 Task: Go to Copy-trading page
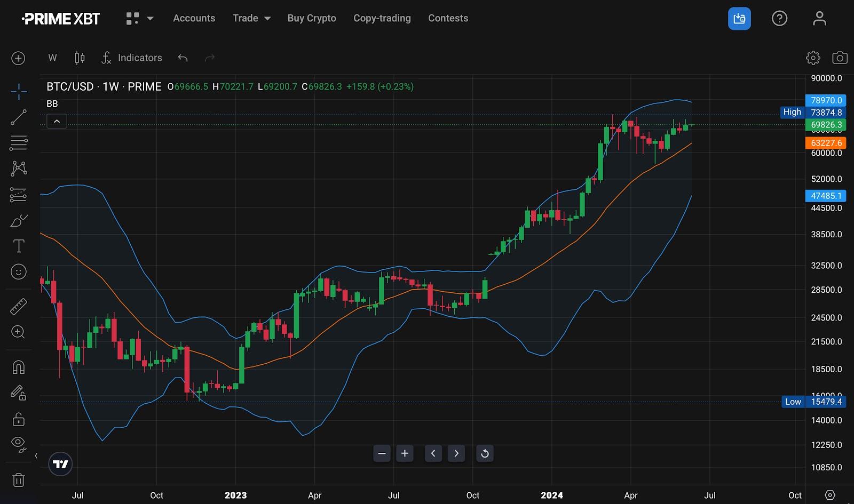click(x=382, y=18)
